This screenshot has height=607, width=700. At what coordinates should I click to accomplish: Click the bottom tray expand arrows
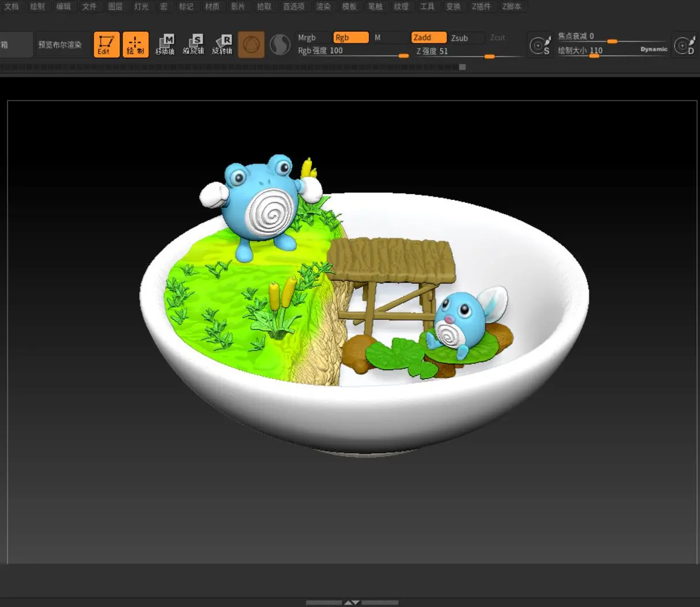point(352,602)
